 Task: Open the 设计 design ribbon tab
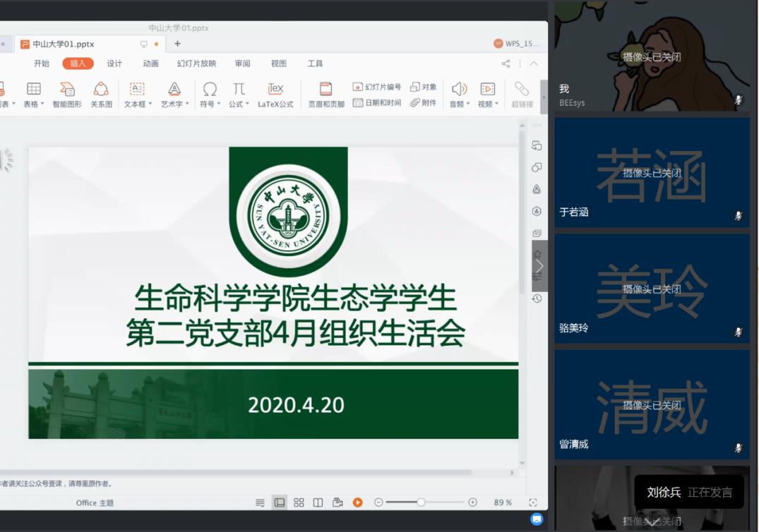click(x=114, y=64)
